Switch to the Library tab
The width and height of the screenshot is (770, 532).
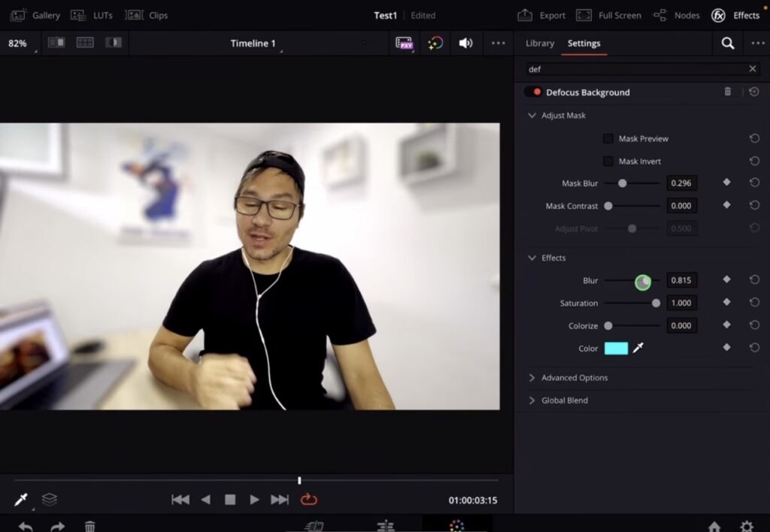point(539,44)
